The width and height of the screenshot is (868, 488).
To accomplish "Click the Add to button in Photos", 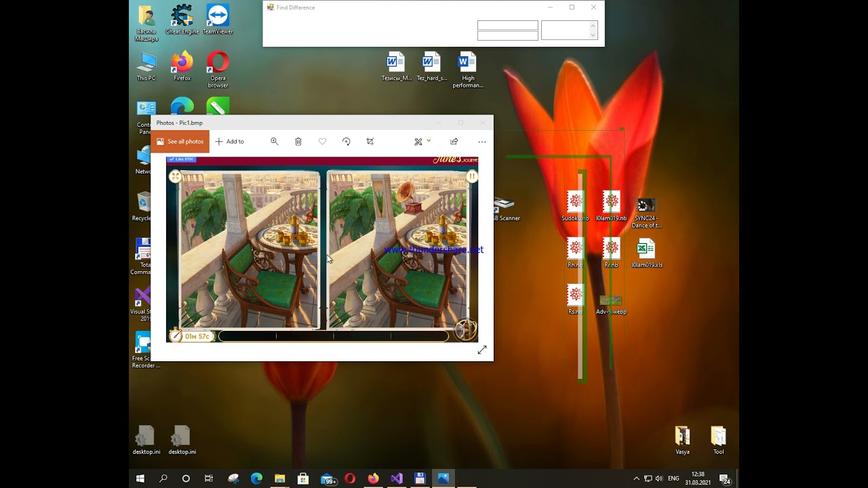I will tap(230, 142).
